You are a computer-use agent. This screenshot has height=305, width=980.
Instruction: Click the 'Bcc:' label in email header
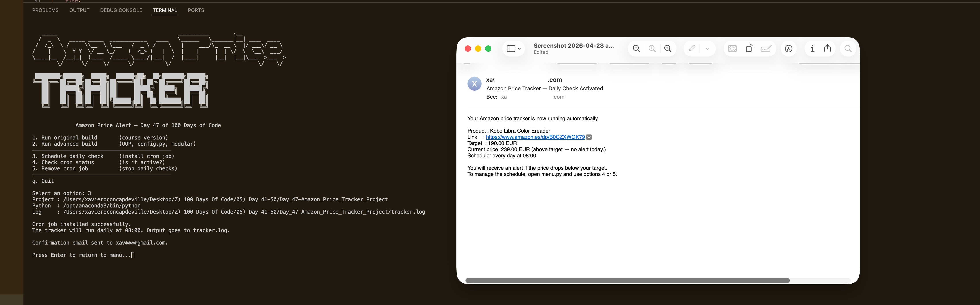click(492, 97)
